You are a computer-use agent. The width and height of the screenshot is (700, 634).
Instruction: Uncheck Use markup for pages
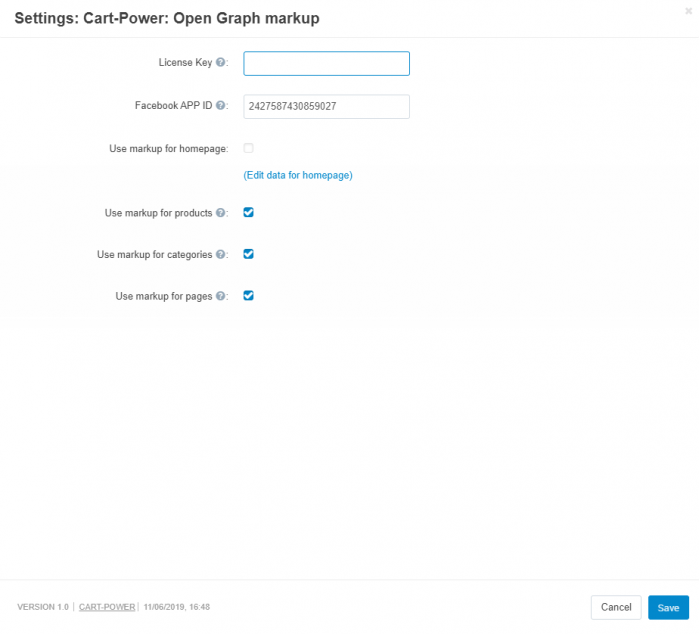(249, 296)
